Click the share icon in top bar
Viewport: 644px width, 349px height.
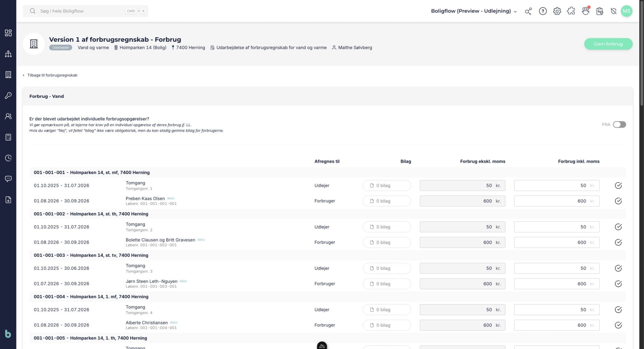528,11
